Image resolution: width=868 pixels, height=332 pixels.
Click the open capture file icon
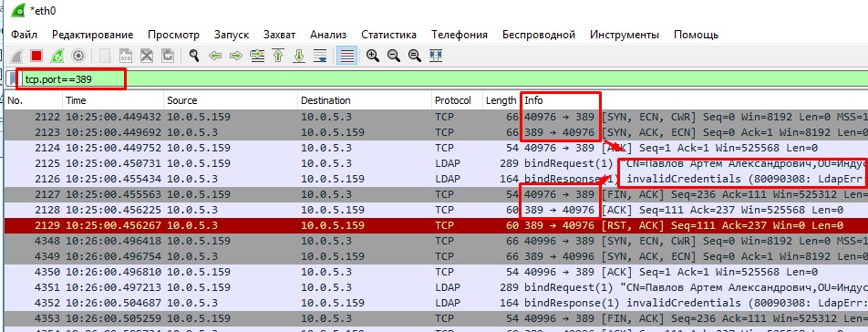tap(105, 56)
